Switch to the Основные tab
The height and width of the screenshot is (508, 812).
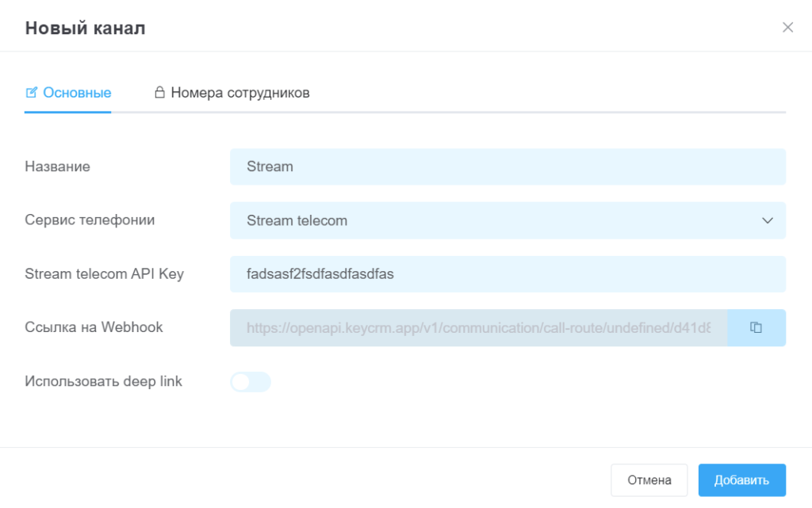point(76,93)
